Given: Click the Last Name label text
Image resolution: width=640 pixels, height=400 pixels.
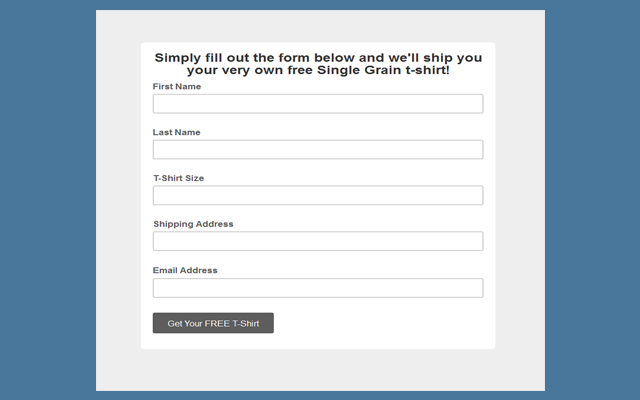Looking at the screenshot, I should click(176, 132).
